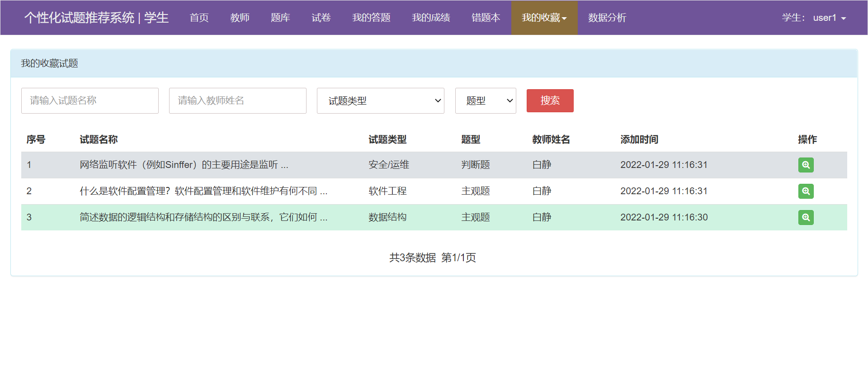Click the 数据结构 type cell
The width and height of the screenshot is (868, 373).
tap(387, 217)
